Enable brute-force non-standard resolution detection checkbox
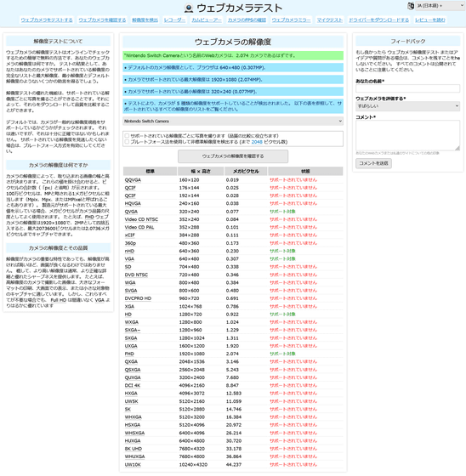The image size is (466, 476). [127, 142]
